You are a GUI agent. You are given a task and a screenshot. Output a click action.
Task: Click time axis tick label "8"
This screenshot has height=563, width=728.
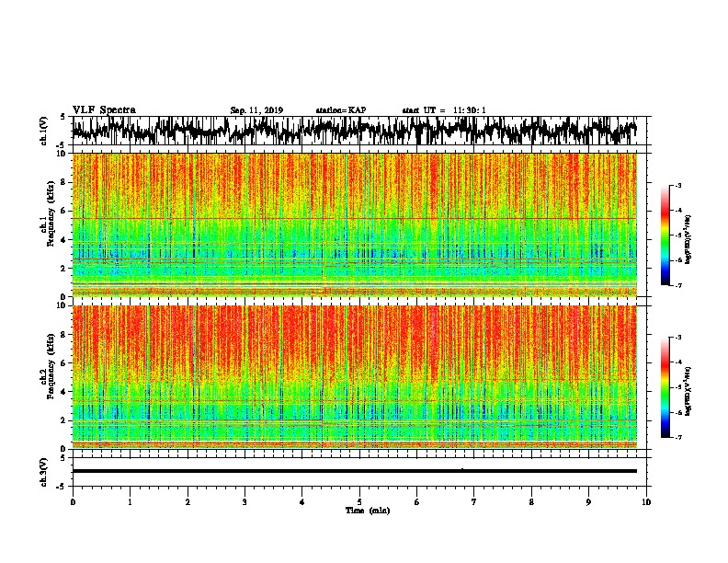531,502
